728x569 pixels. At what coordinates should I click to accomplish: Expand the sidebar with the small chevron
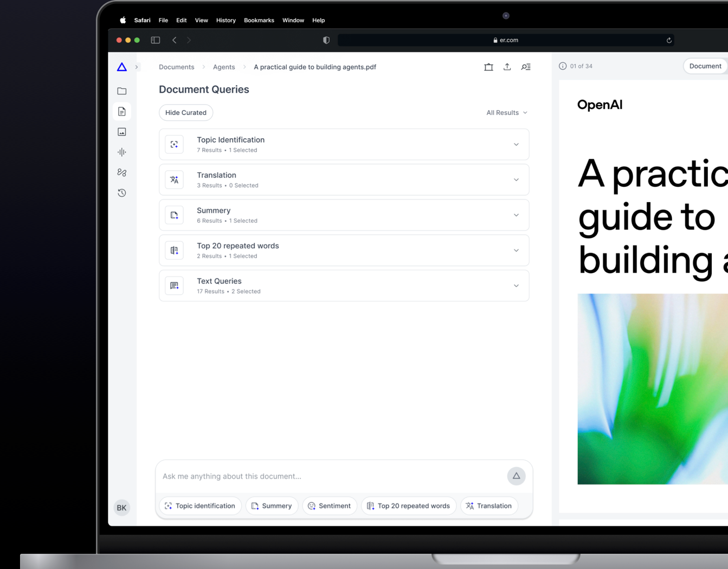(137, 67)
